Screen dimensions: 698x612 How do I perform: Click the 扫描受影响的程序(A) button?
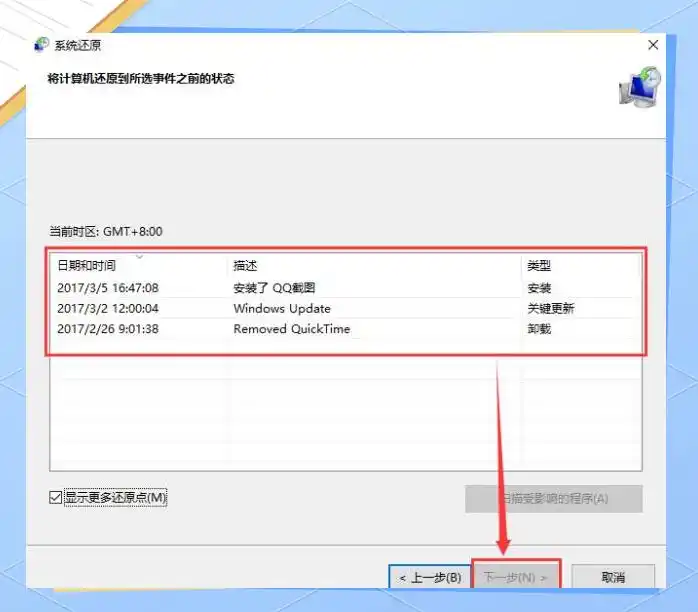554,499
